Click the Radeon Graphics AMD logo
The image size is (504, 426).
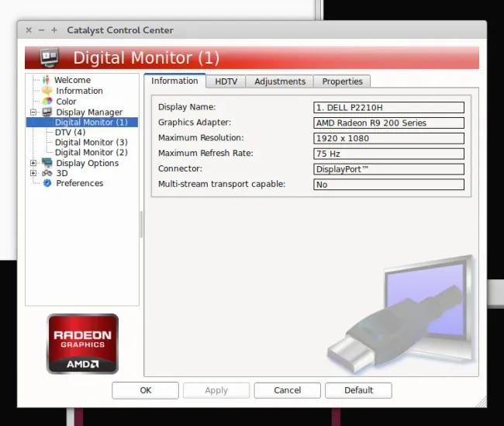tap(83, 344)
